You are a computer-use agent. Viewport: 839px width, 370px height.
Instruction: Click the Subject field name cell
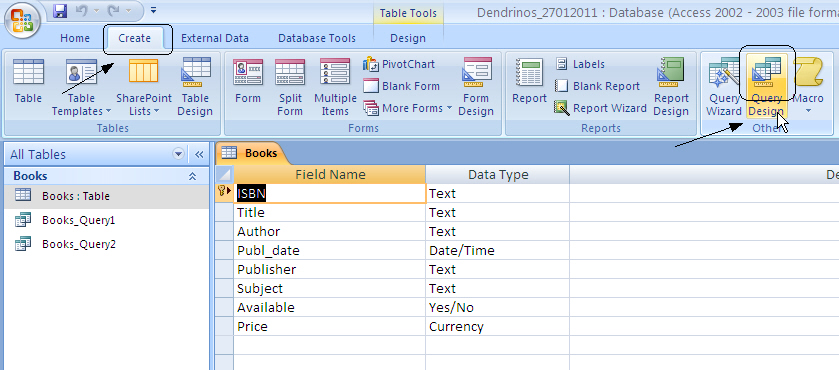[330, 289]
